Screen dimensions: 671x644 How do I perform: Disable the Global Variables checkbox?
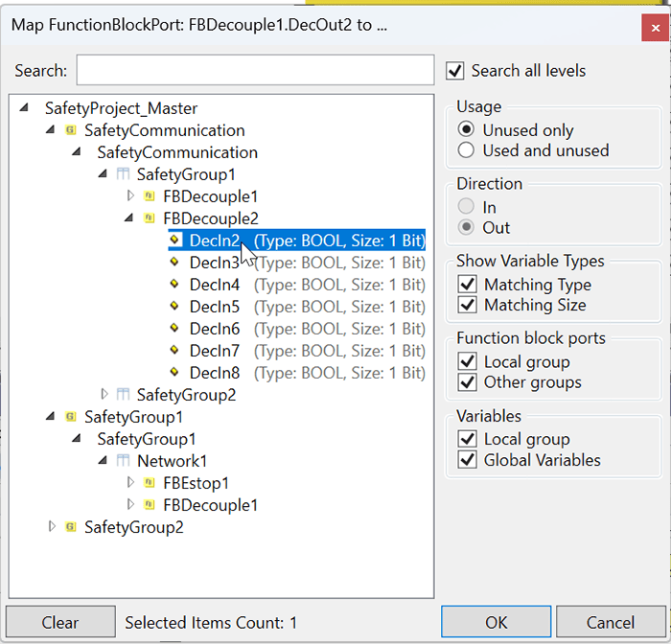[x=468, y=460]
